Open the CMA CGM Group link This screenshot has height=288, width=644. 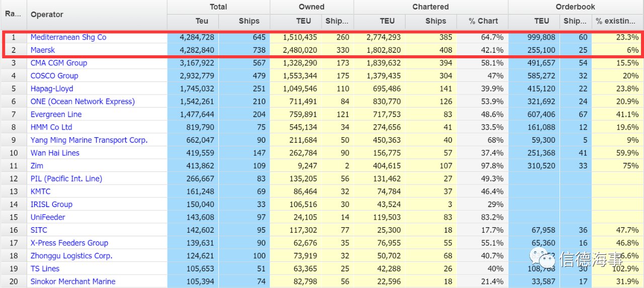[59, 63]
